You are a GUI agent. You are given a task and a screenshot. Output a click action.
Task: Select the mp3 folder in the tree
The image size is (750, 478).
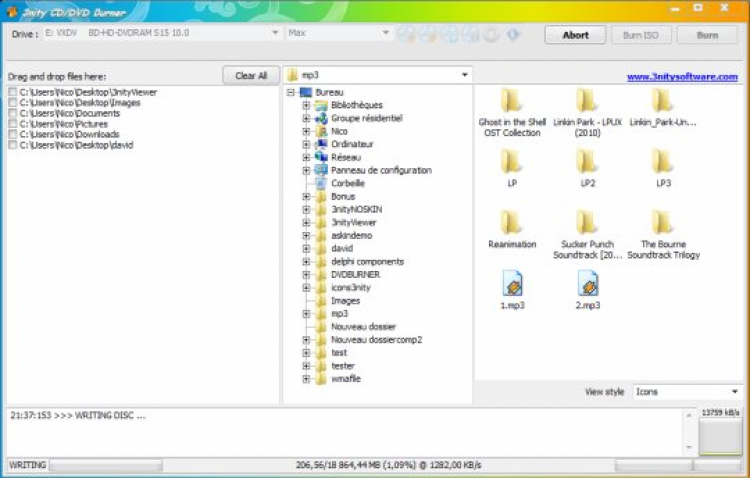point(339,314)
